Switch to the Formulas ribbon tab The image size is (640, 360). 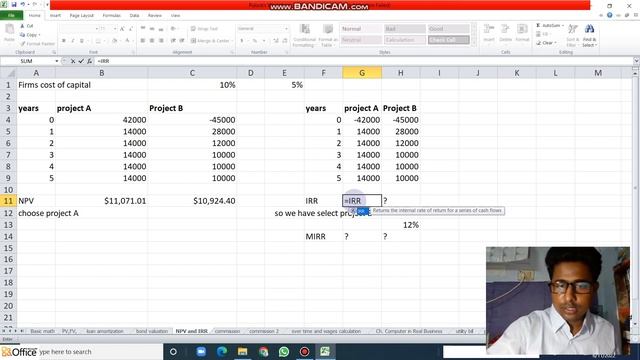111,16
